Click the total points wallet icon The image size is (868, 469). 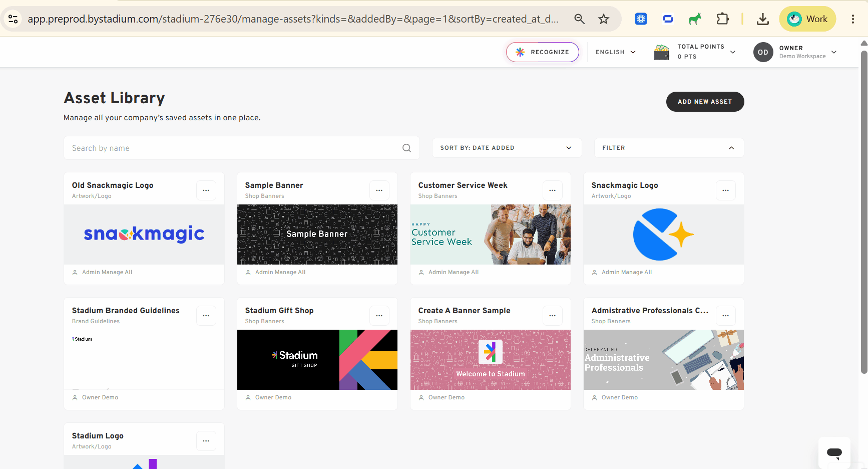[661, 52]
